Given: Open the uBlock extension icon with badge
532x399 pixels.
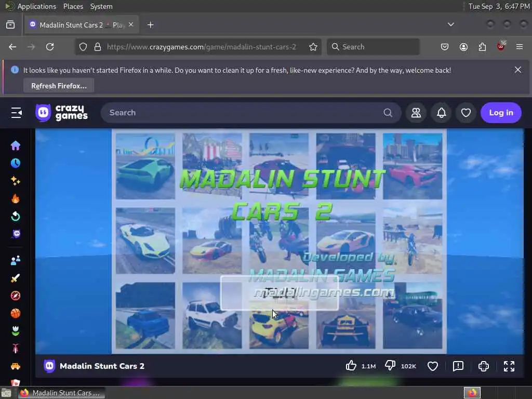Looking at the screenshot, I should [x=501, y=46].
